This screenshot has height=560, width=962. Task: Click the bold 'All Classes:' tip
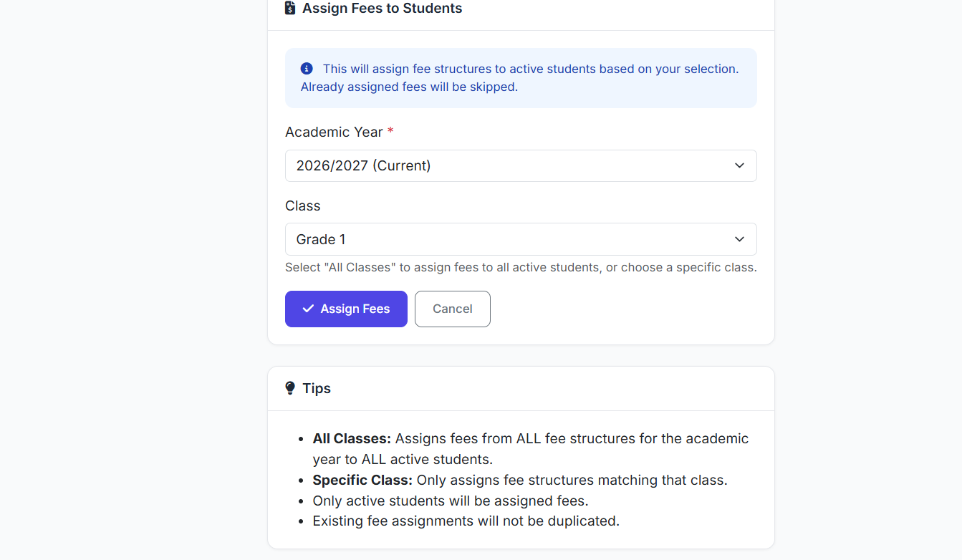pyautogui.click(x=352, y=438)
